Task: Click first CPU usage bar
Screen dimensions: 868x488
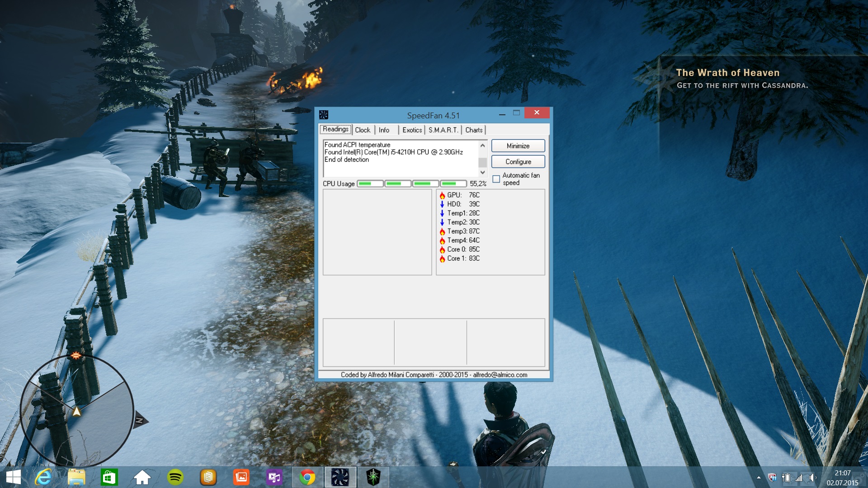Action: click(370, 183)
